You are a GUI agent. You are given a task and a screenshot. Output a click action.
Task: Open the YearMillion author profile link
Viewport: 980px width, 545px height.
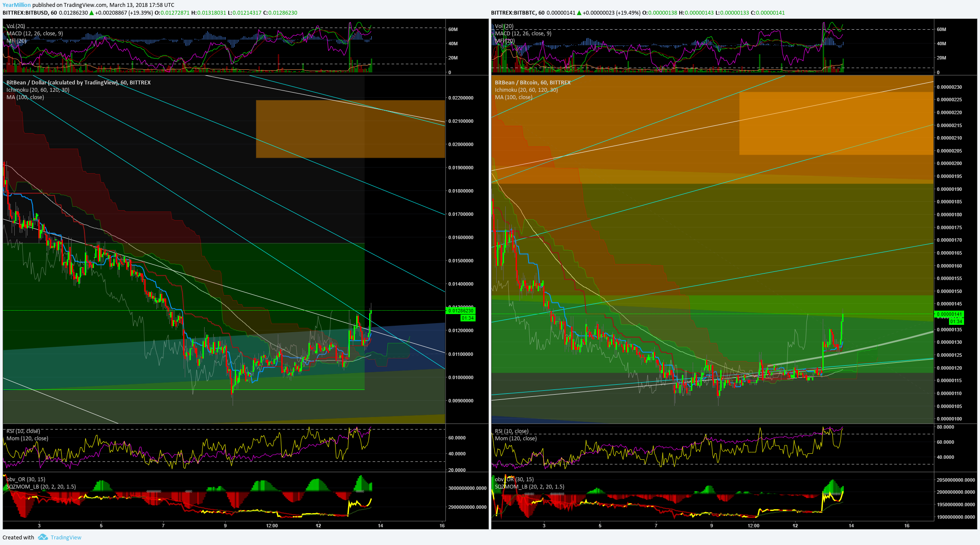[x=16, y=5]
